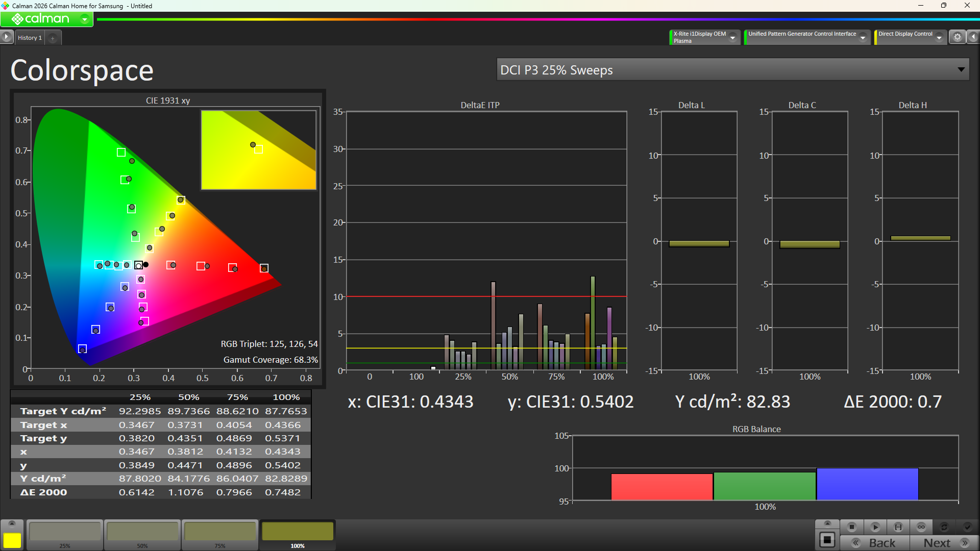Select the 50% yellow sweep swatch

[x=142, y=535]
